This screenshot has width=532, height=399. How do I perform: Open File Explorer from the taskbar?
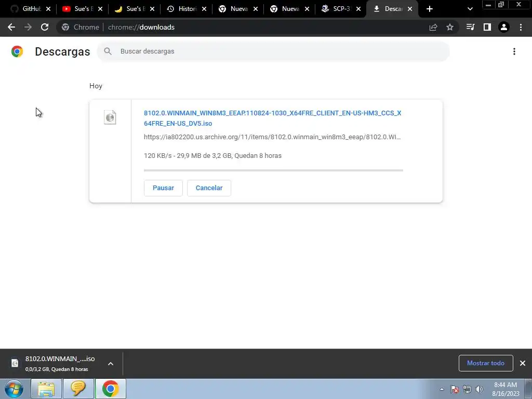coord(46,389)
